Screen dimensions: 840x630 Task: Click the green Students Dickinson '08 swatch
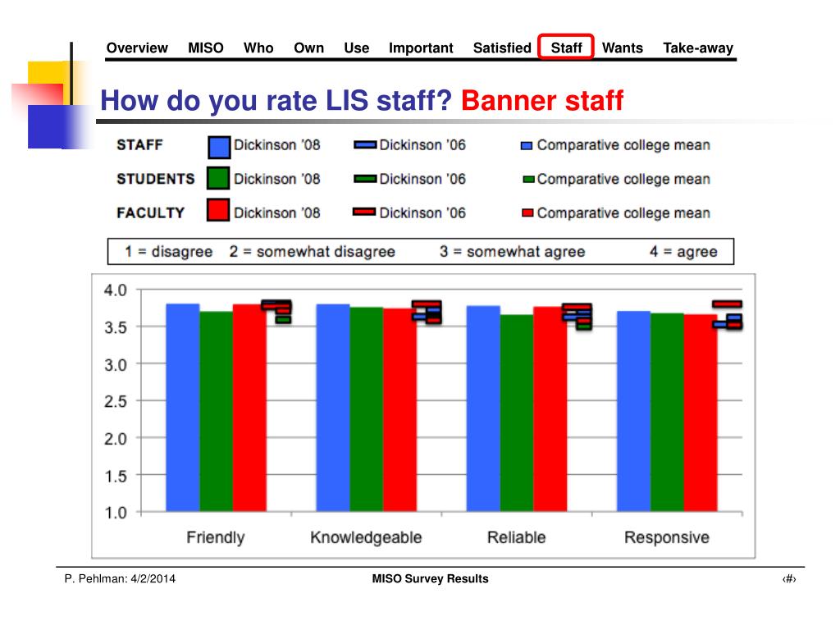pyautogui.click(x=218, y=178)
